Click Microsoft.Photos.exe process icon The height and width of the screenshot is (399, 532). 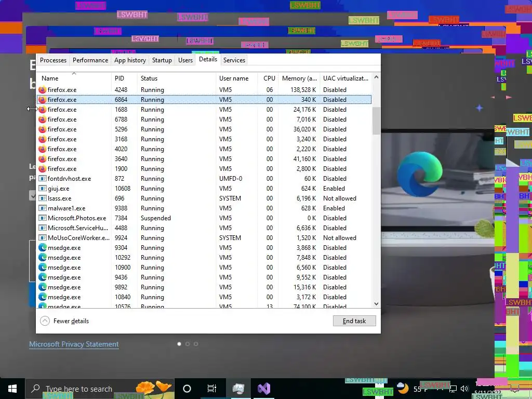point(43,218)
